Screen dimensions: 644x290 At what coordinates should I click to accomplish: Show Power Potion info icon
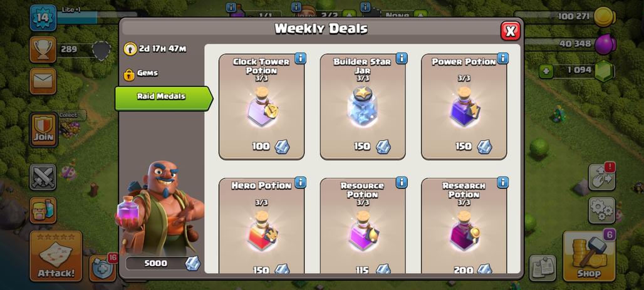[x=502, y=58]
